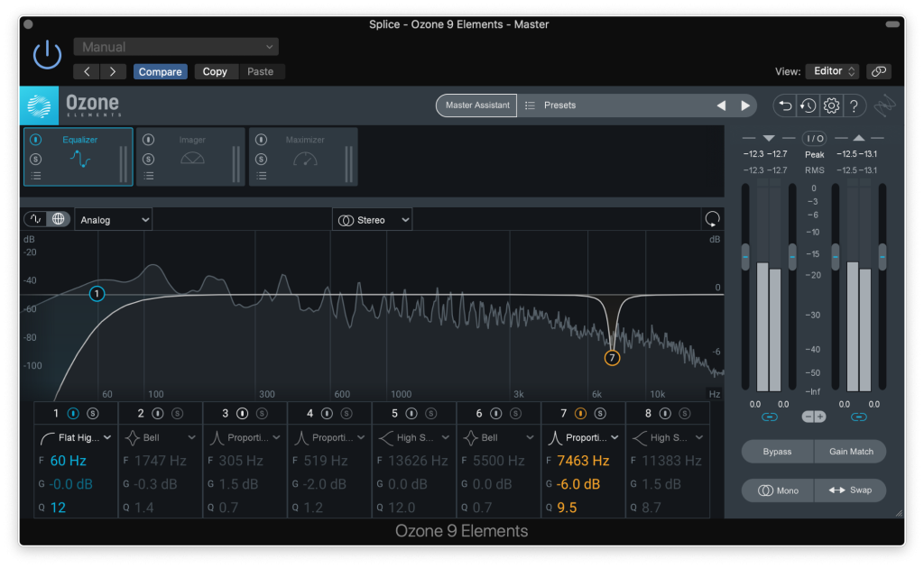This screenshot has width=924, height=568.
Task: Open the Analog EQ mode dropdown
Action: point(113,220)
